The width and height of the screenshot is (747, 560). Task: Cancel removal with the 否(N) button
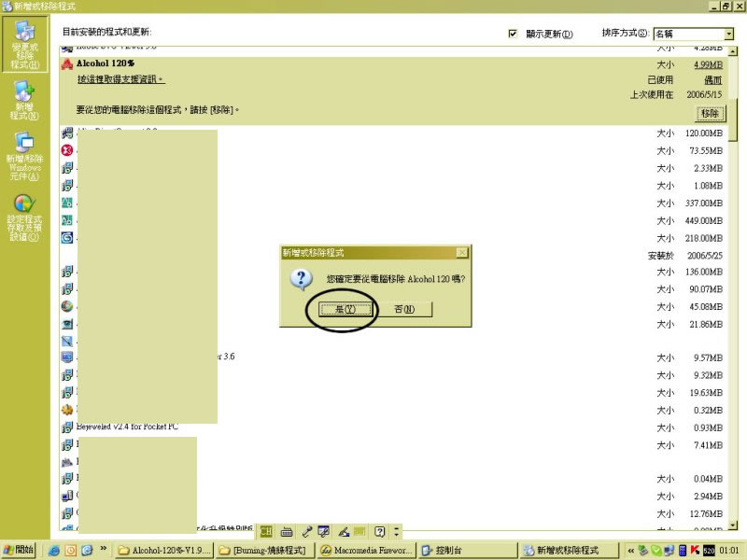click(404, 309)
